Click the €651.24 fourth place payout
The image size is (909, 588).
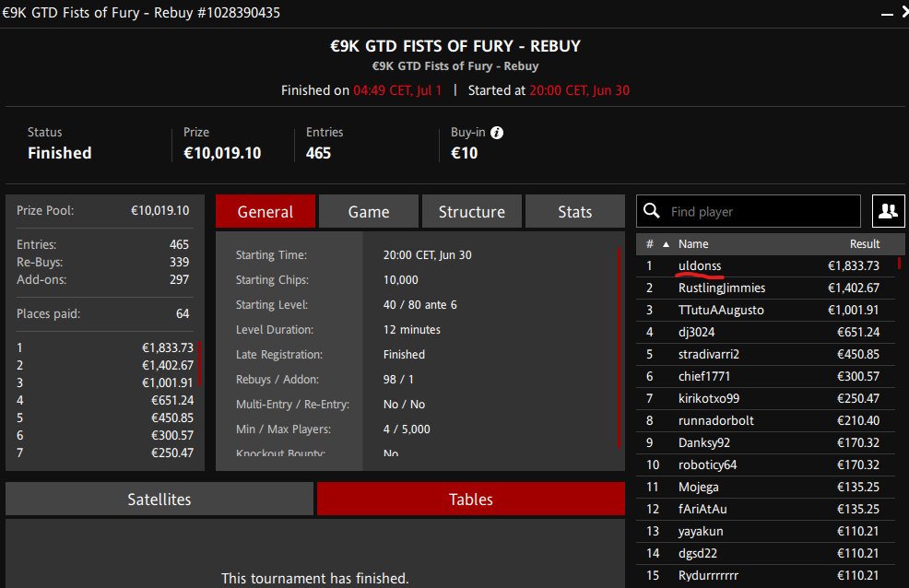pos(172,400)
